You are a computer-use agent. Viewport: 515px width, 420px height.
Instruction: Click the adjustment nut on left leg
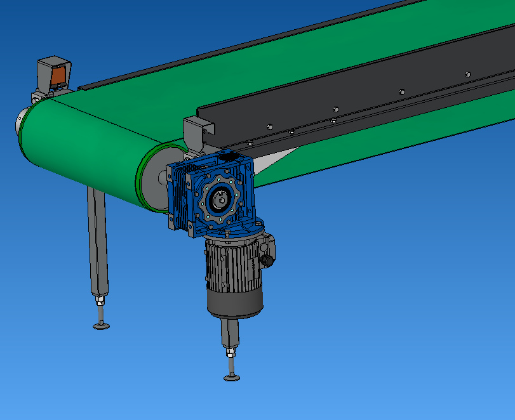tap(100, 299)
